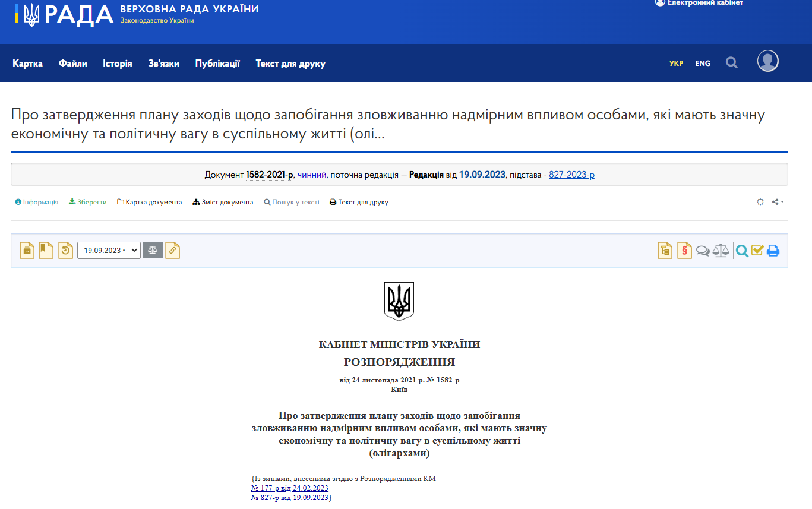
Task: Open the comments speech bubbles icon
Action: [703, 251]
